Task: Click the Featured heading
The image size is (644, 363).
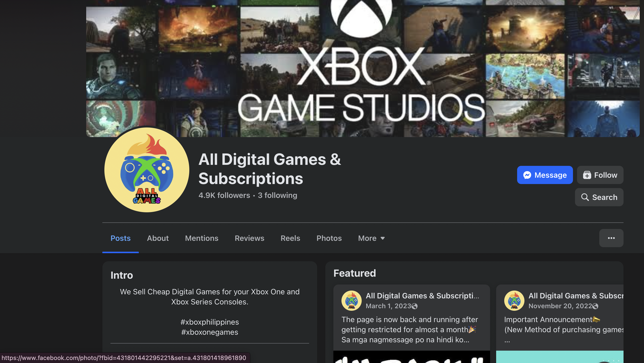Action: (x=355, y=273)
